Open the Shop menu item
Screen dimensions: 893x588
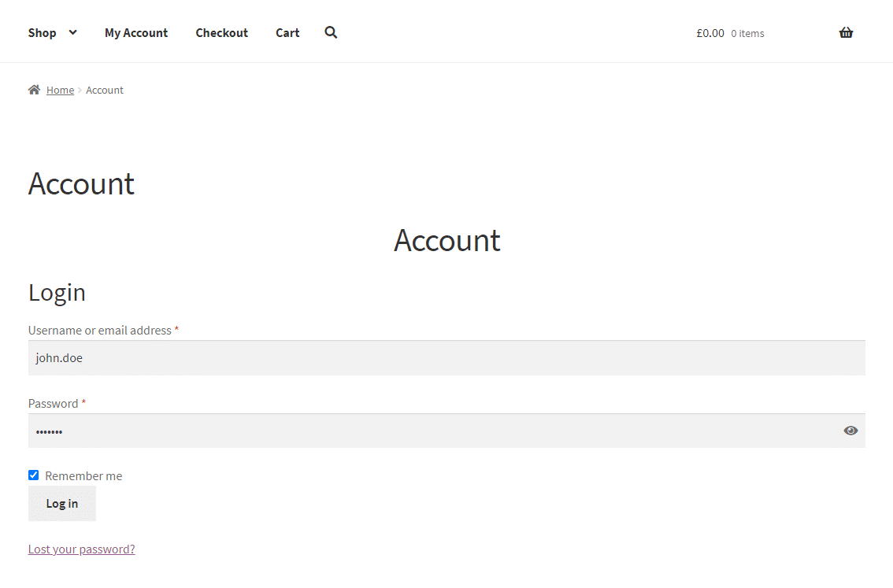click(43, 32)
